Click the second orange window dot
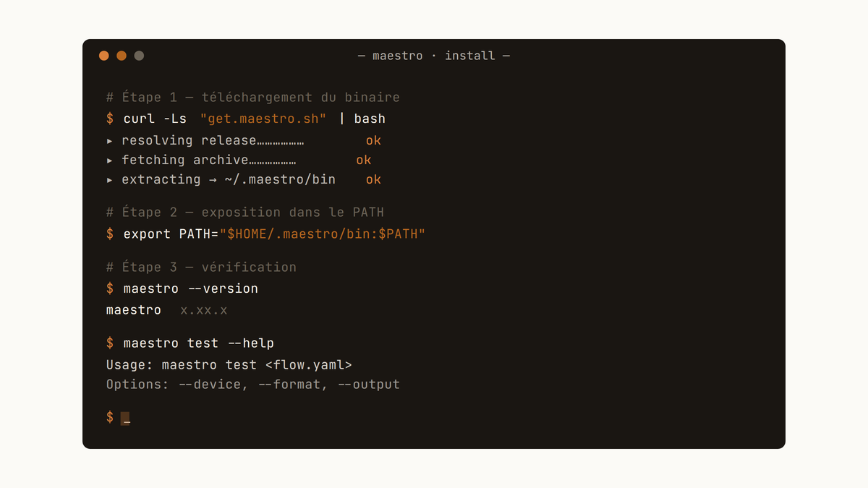 click(122, 56)
